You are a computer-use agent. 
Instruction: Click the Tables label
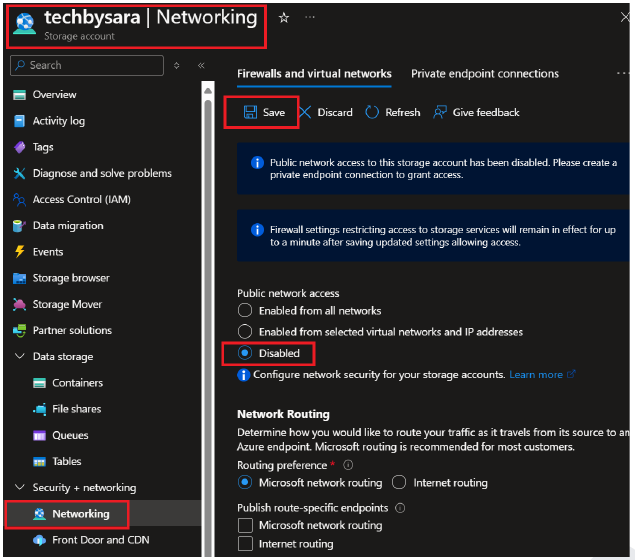[67, 462]
